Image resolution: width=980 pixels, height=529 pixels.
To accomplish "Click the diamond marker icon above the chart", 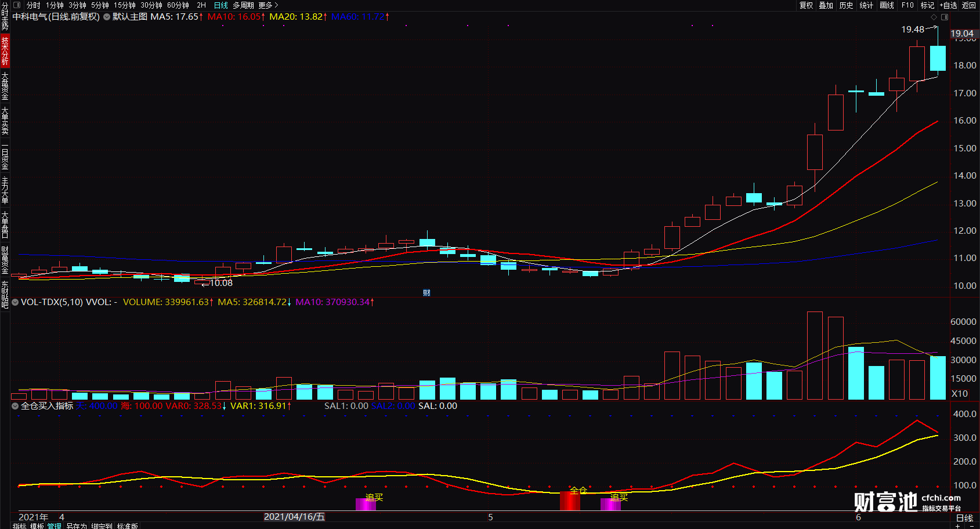I will (934, 17).
